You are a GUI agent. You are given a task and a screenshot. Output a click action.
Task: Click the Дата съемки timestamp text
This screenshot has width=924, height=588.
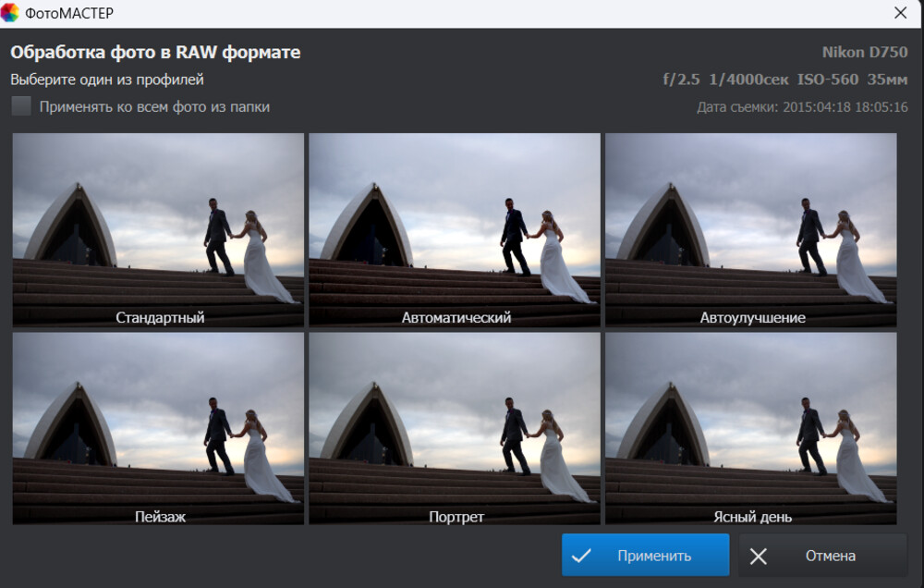point(801,107)
